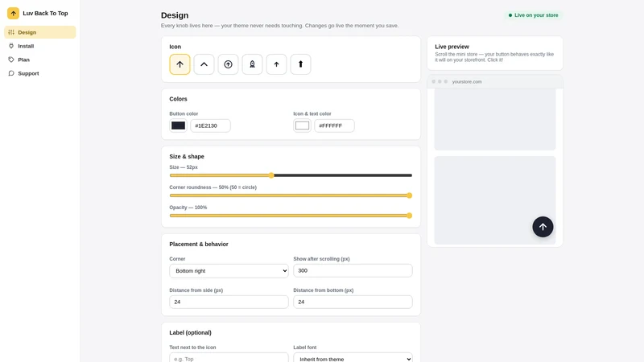This screenshot has height=362, width=644.
Task: Open the Design section in sidebar
Action: (39, 32)
